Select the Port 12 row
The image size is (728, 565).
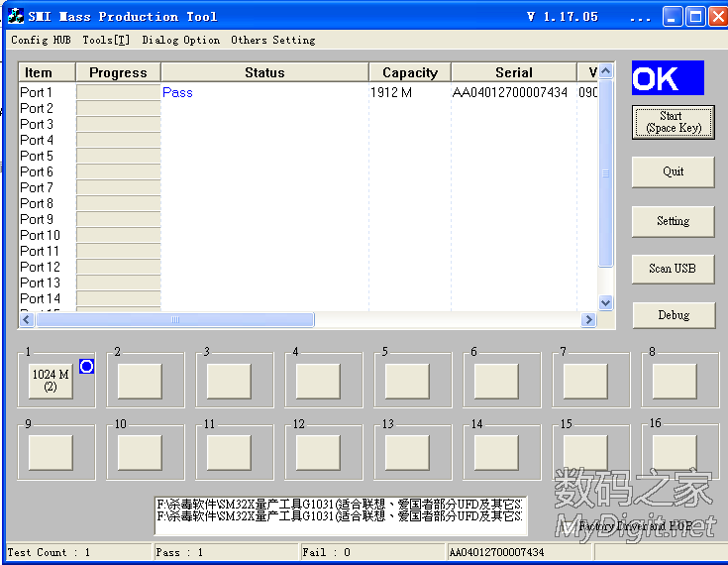coord(308,267)
